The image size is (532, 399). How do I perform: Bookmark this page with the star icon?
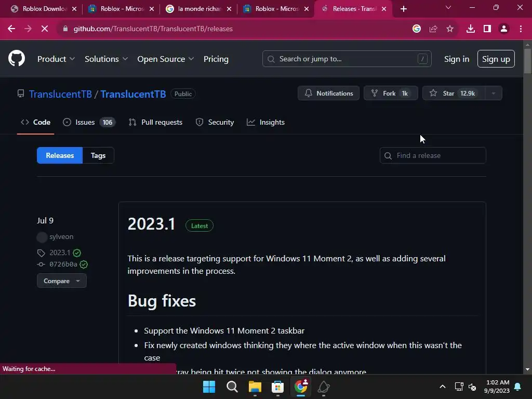[450, 29]
